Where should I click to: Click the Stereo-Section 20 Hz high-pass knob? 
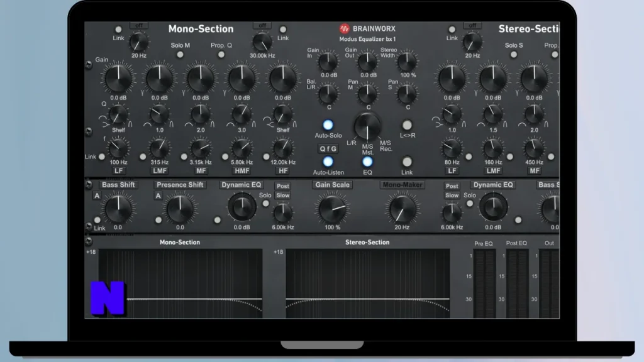[x=472, y=42]
